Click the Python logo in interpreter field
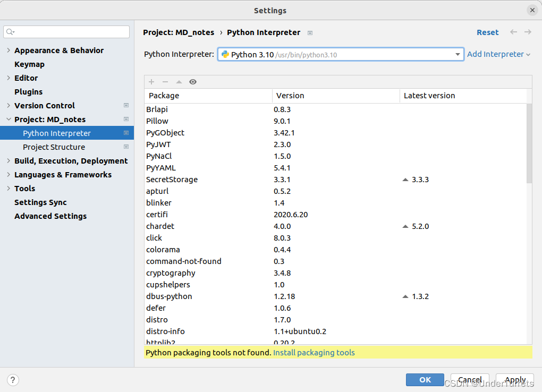The height and width of the screenshot is (392, 542). tap(225, 55)
